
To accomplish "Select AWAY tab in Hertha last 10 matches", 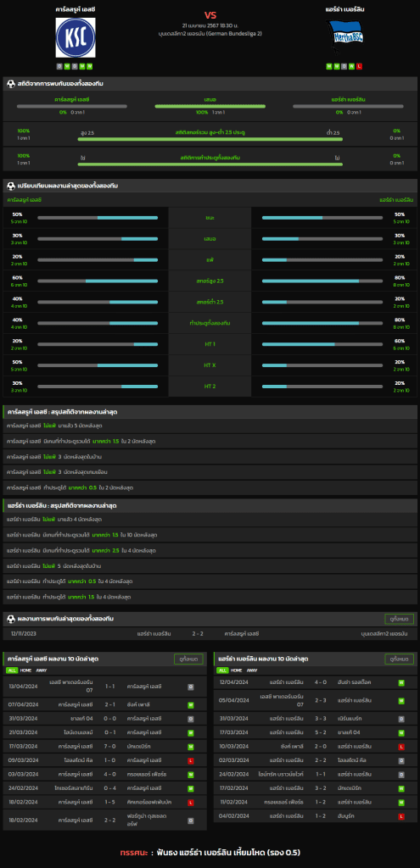I will (252, 670).
